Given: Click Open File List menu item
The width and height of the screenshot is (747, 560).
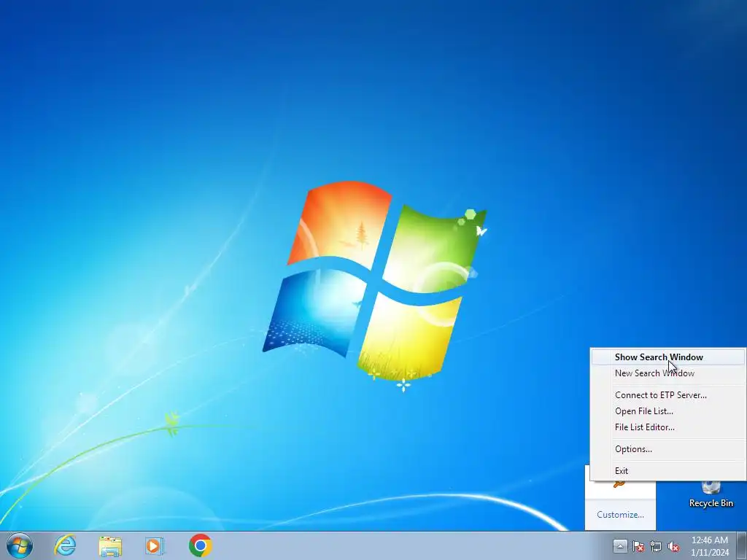Looking at the screenshot, I should [668, 411].
